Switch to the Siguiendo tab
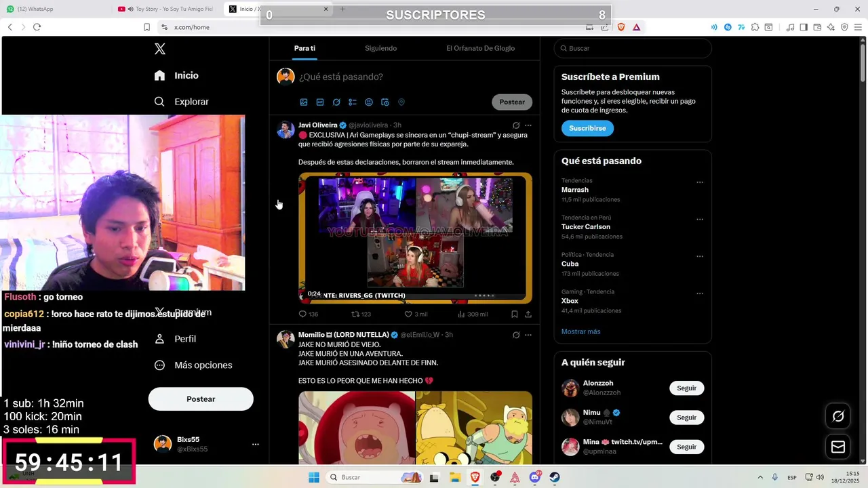The image size is (868, 488). click(x=380, y=48)
